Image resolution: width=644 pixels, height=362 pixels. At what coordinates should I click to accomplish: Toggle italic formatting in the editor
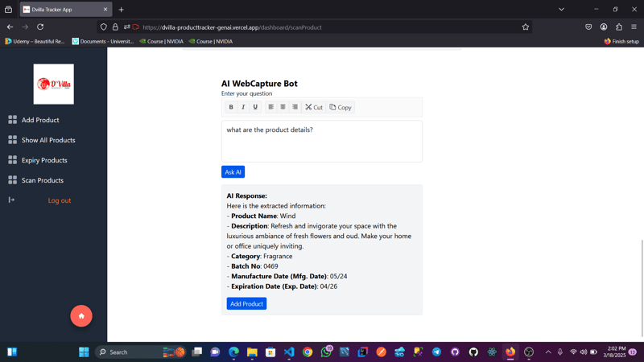243,107
